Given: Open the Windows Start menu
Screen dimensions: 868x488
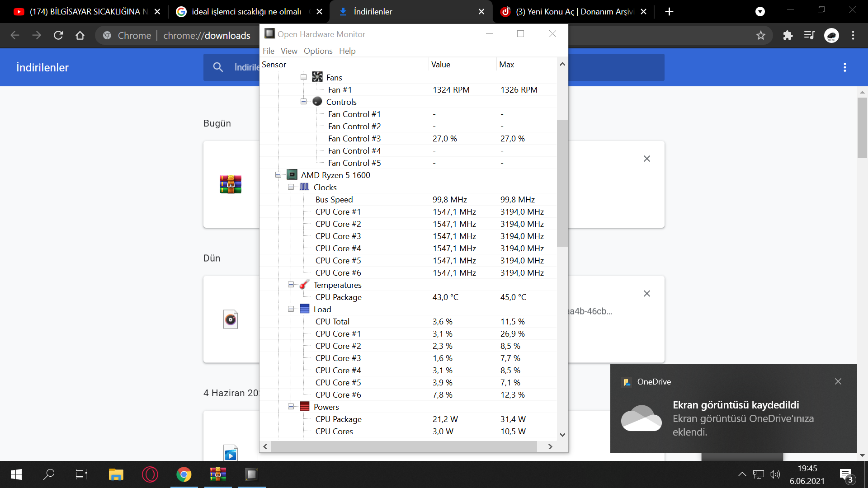Looking at the screenshot, I should click(16, 474).
